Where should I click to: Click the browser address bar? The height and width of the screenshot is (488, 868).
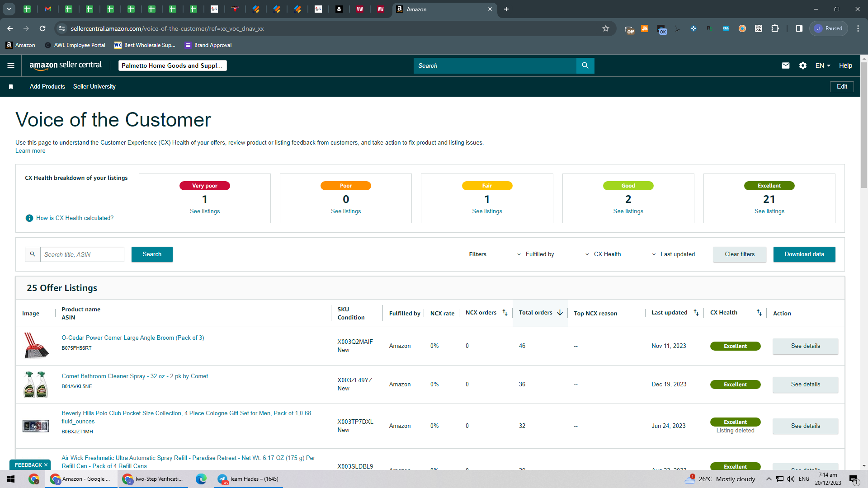click(335, 28)
